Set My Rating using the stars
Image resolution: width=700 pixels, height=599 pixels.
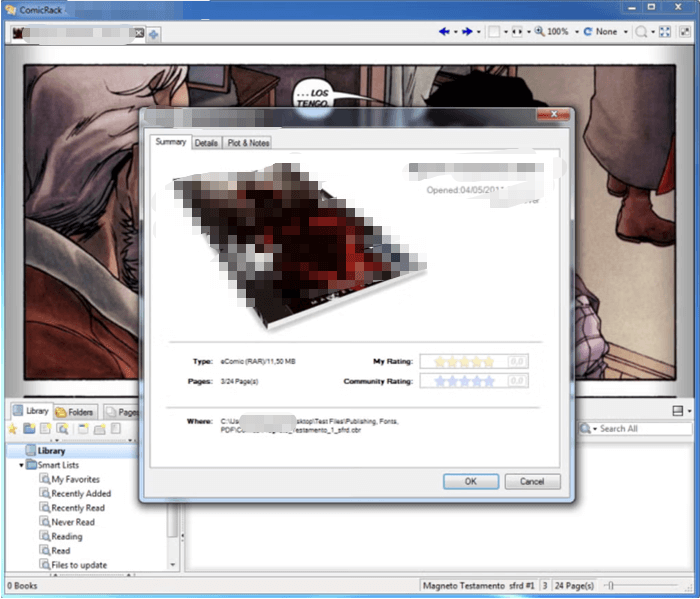tap(465, 361)
